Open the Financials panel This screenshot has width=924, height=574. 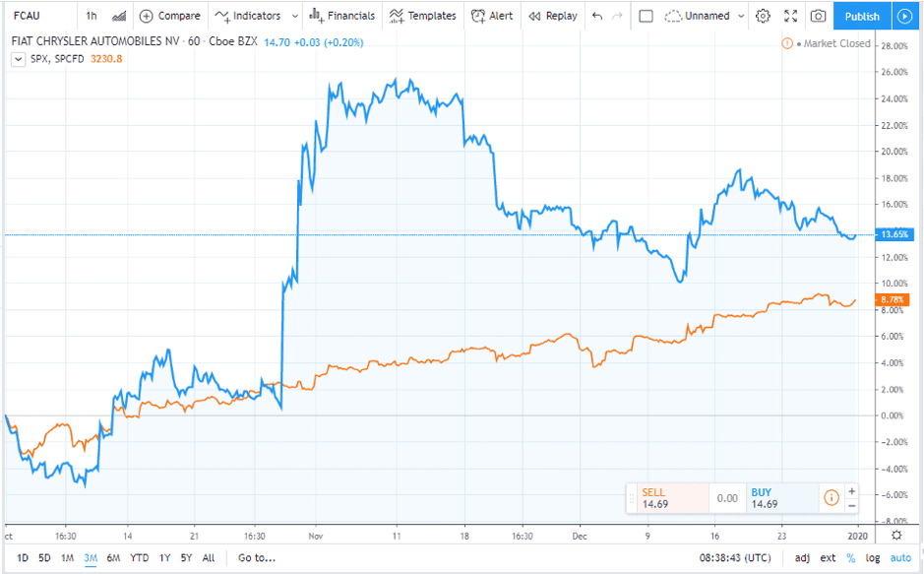[341, 16]
